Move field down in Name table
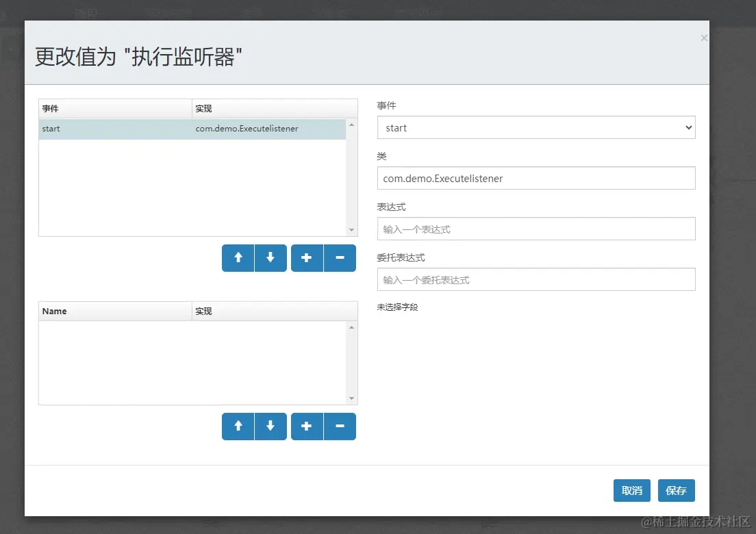 [x=270, y=427]
